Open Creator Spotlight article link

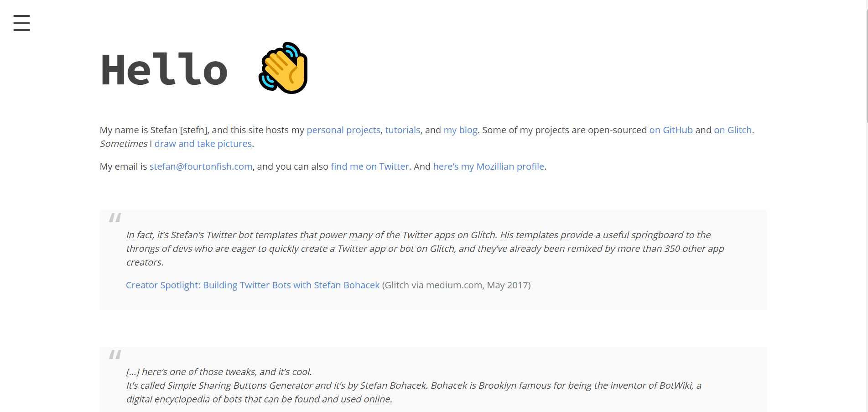coord(252,285)
